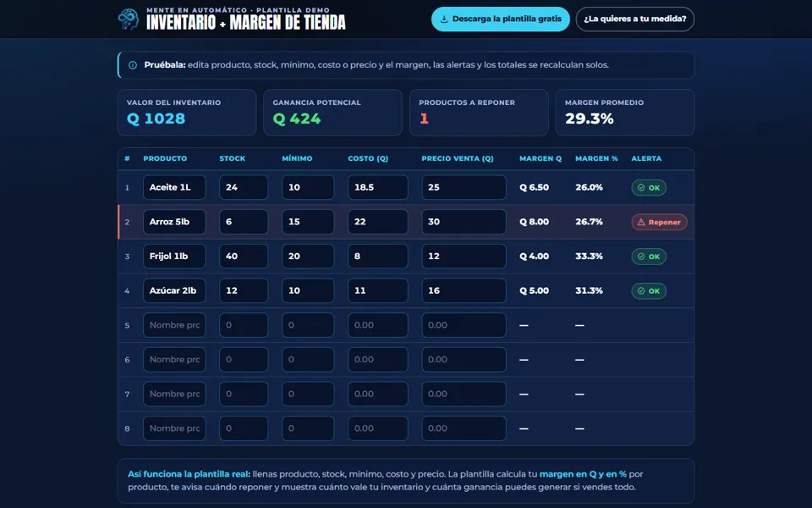
Task: Focus the empty stock field in row 7
Action: pos(244,394)
